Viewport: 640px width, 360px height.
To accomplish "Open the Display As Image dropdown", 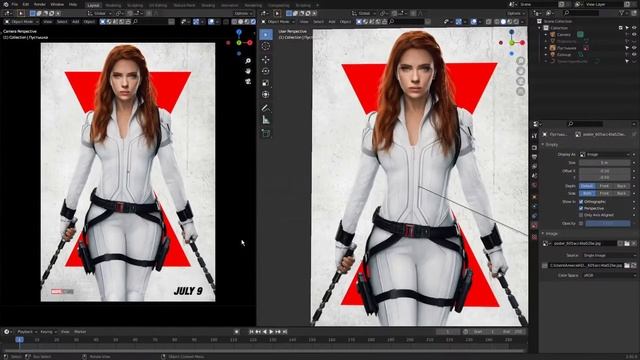I will point(605,154).
